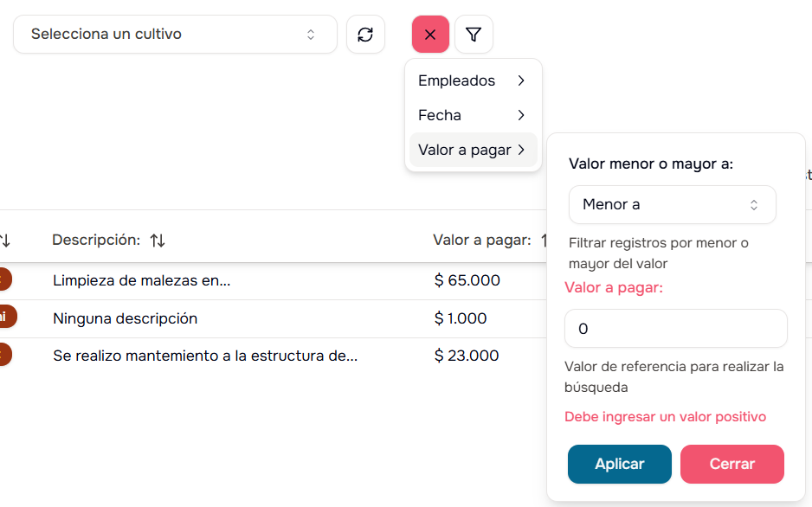812x507 pixels.
Task: Expand the Empleados submenu
Action: (x=472, y=80)
